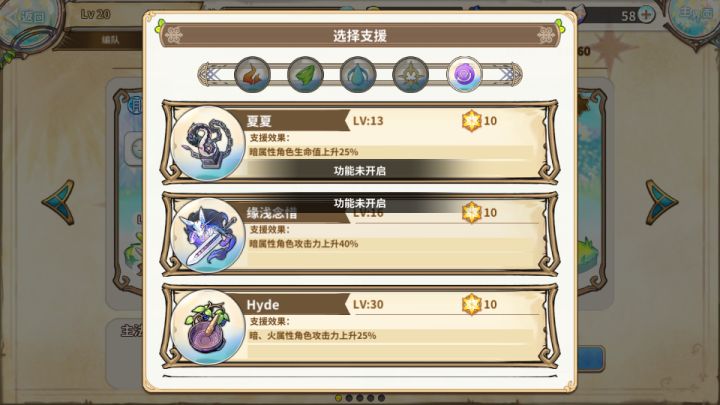Image resolution: width=720 pixels, height=405 pixels.
Task: Select the light star element filter
Action: (411, 74)
